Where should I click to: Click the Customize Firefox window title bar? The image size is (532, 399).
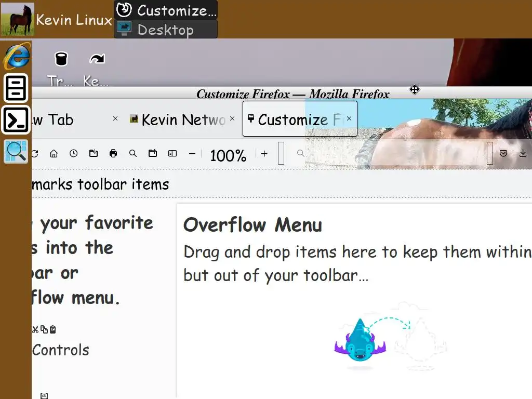pyautogui.click(x=292, y=94)
